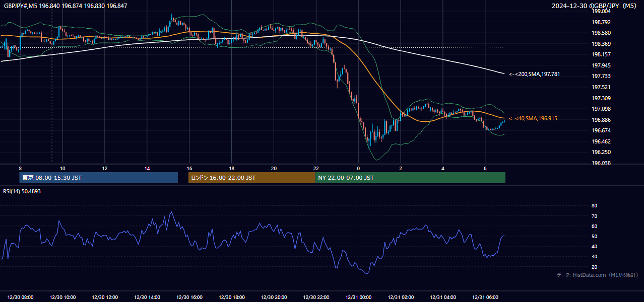This screenshot has height=302, width=644.
Task: Click hour label 20 on price chart time axis
Action: point(274,168)
